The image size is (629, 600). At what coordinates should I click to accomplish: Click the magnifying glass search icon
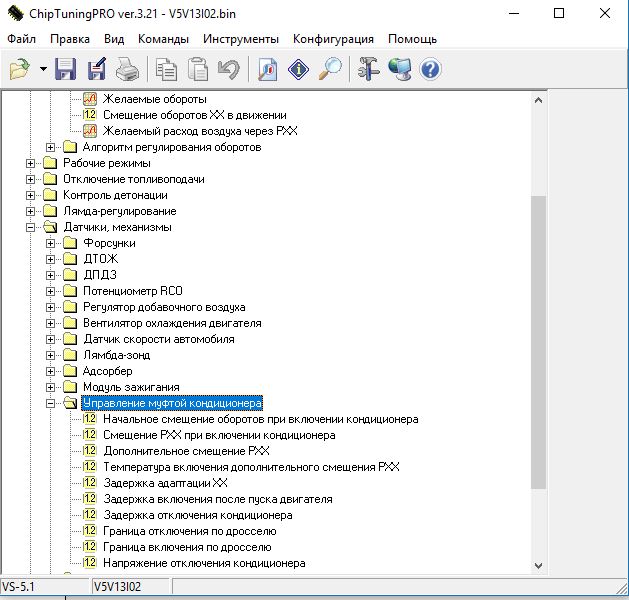(x=330, y=69)
